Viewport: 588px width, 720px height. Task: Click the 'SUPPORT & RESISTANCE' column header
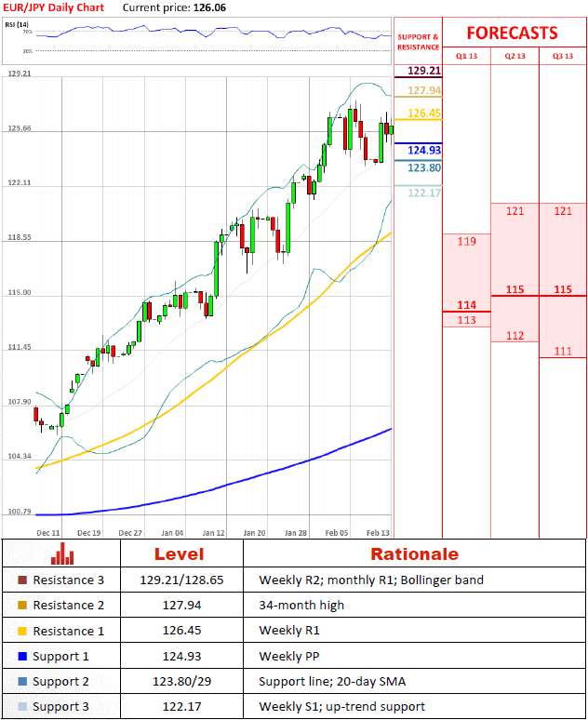(x=418, y=42)
